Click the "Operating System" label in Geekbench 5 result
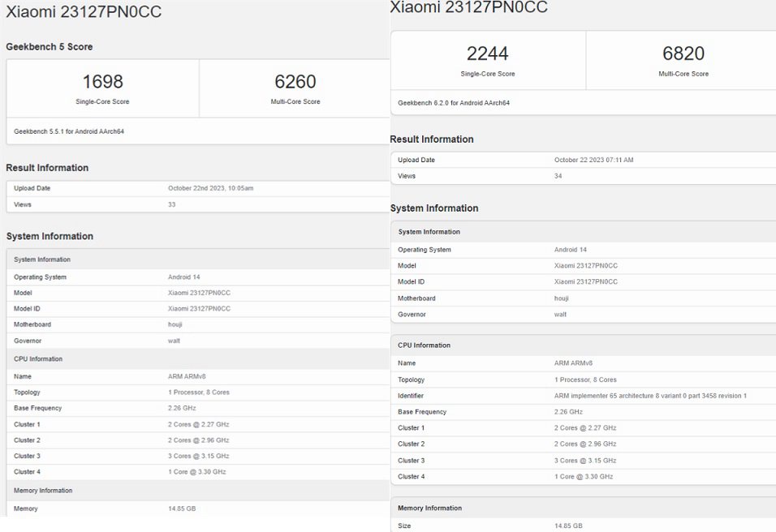 (40, 277)
